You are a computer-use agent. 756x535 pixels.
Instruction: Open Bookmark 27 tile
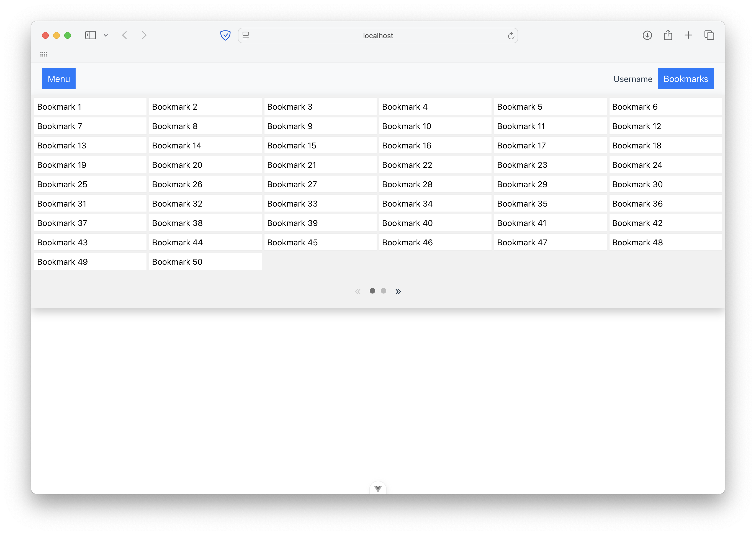click(x=320, y=184)
